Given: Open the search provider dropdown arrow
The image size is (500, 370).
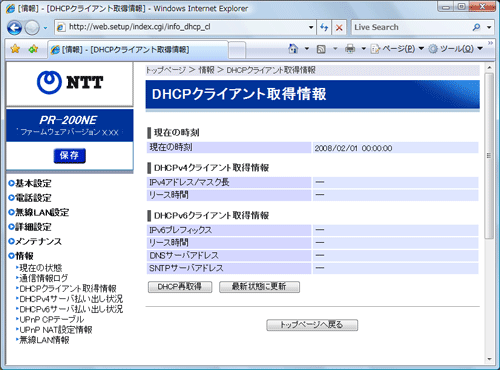Looking at the screenshot, I should click(x=489, y=27).
